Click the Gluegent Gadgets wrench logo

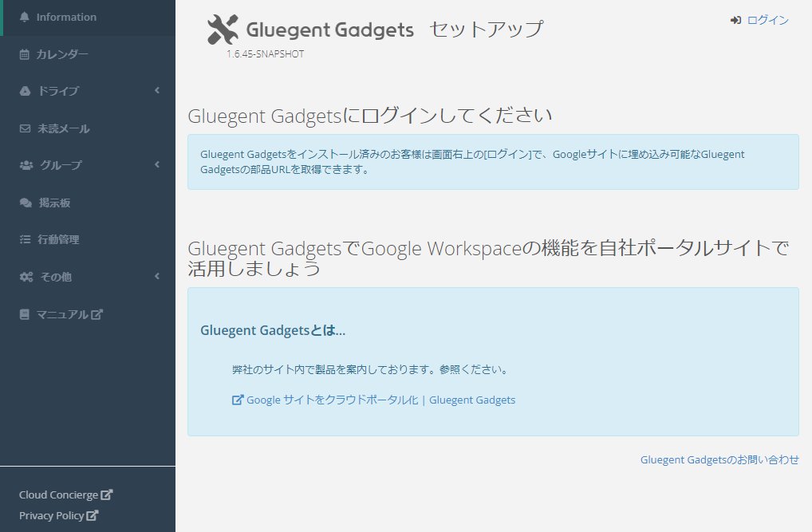pos(223,29)
